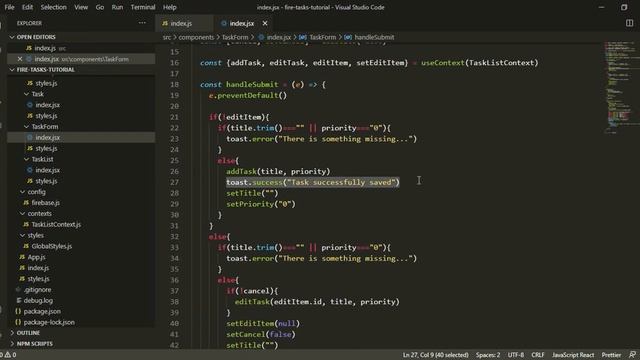Change file encoding UTF-8
Viewport: 640px width, 360px height.
pos(516,355)
